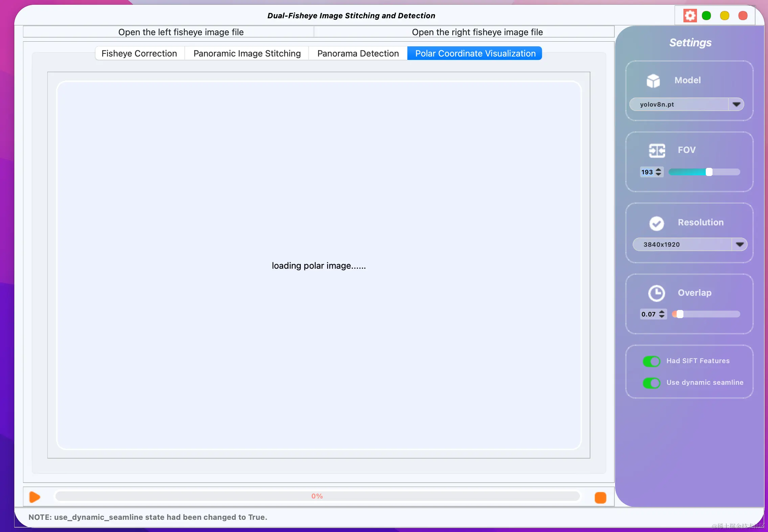Click the Overlap clock icon
768x532 pixels.
tap(656, 293)
